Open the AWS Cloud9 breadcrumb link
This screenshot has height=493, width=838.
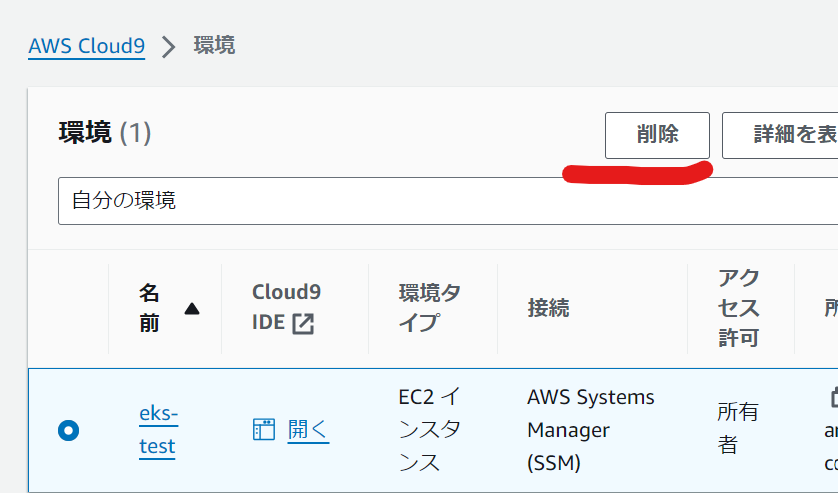click(x=87, y=46)
